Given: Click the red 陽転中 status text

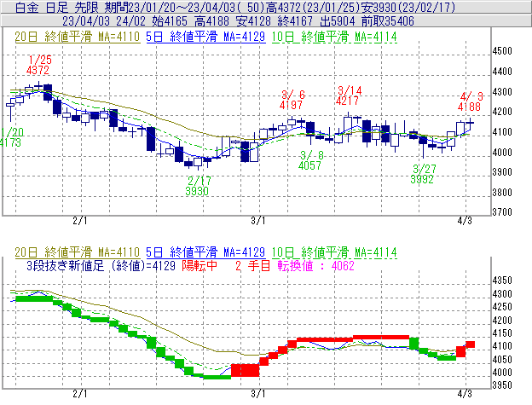Looking at the screenshot, I should tap(199, 265).
